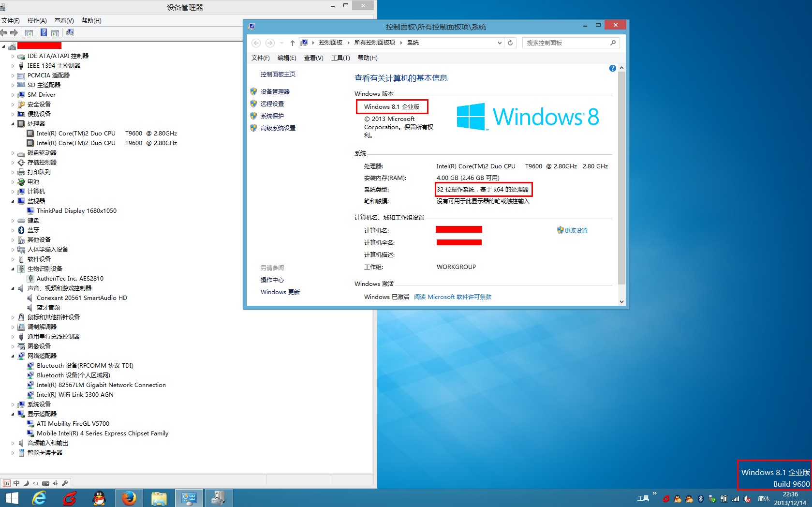Click the volume speaker tray icon
The width and height of the screenshot is (812, 507).
[747, 499]
